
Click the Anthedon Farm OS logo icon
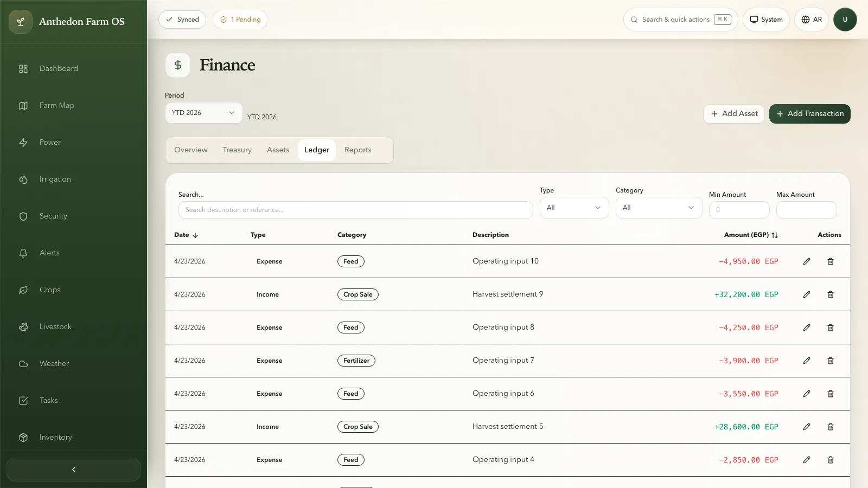21,22
